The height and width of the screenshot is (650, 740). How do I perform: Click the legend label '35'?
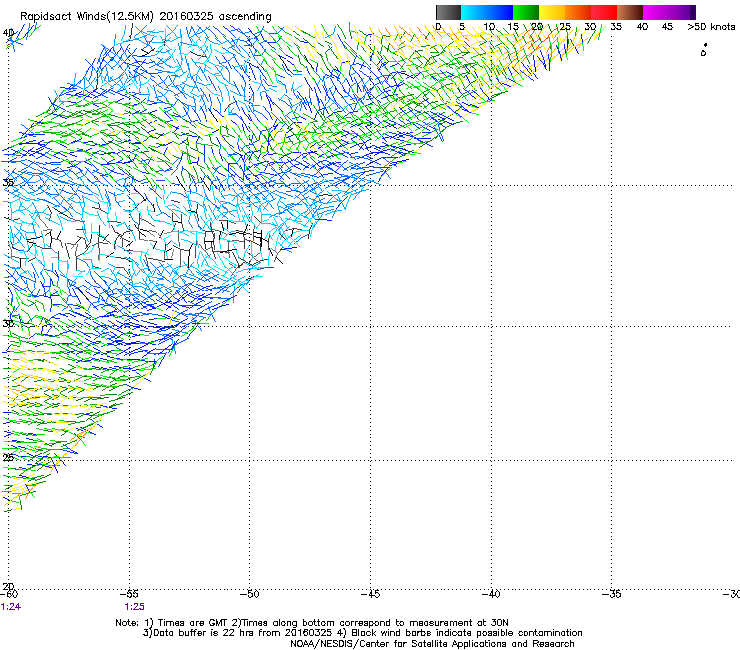pos(616,27)
